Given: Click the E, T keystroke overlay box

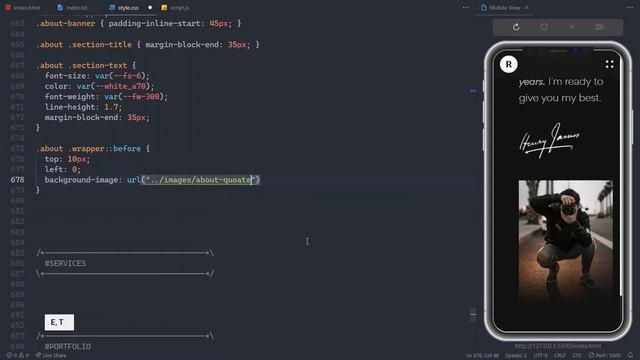Looking at the screenshot, I should point(59,322).
